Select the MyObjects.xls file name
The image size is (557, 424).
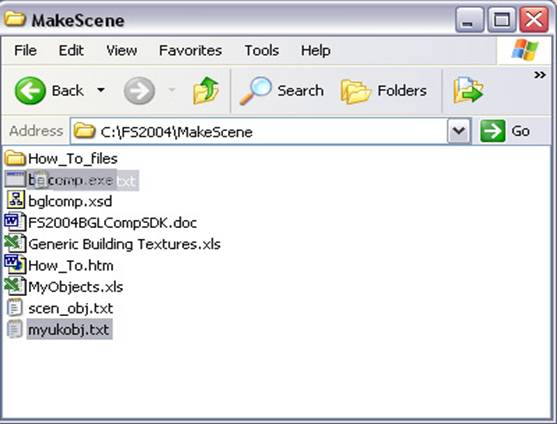coord(76,287)
